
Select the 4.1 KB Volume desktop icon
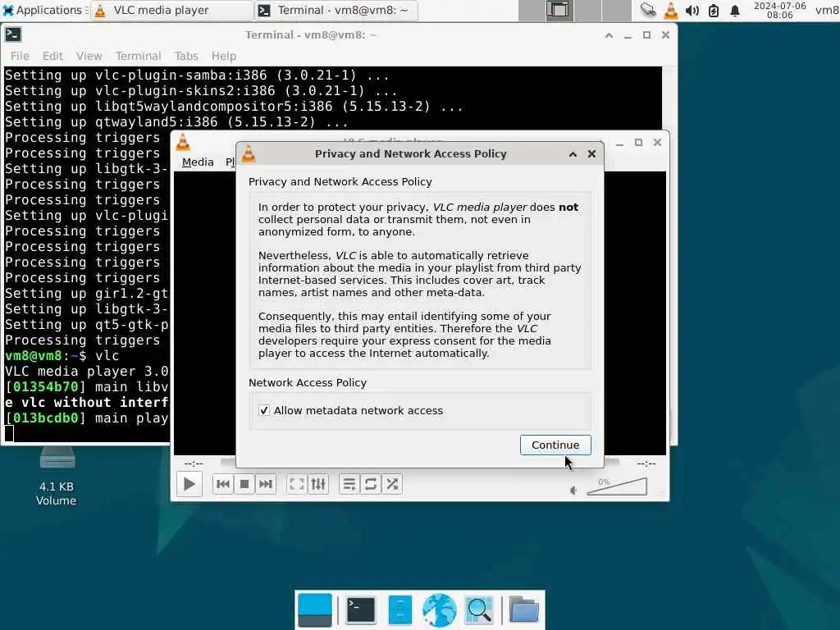click(57, 476)
